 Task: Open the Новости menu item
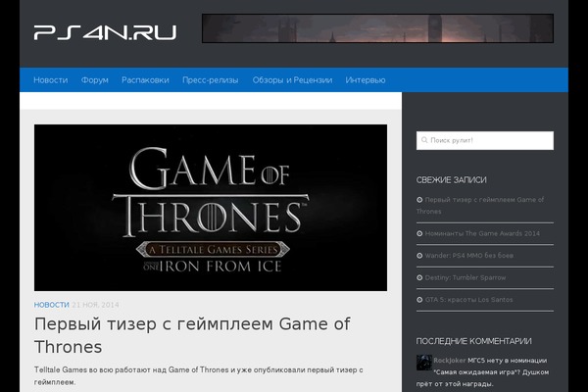[x=51, y=80]
